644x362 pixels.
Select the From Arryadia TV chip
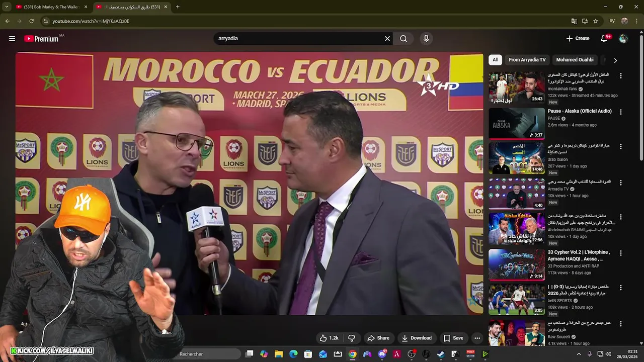coord(527,60)
